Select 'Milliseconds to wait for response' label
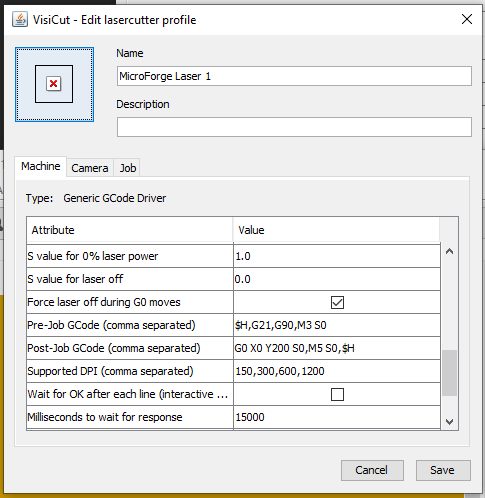The image size is (485, 498). click(x=105, y=417)
